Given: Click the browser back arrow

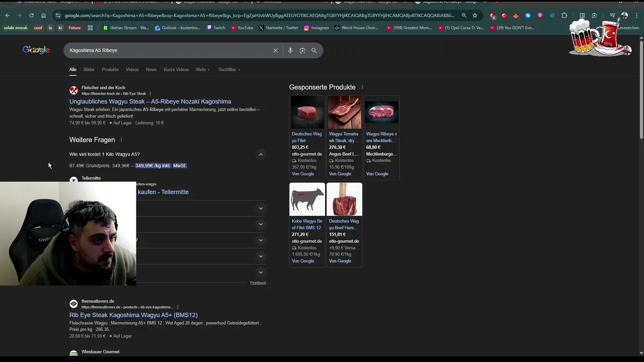Looking at the screenshot, I should point(7,16).
